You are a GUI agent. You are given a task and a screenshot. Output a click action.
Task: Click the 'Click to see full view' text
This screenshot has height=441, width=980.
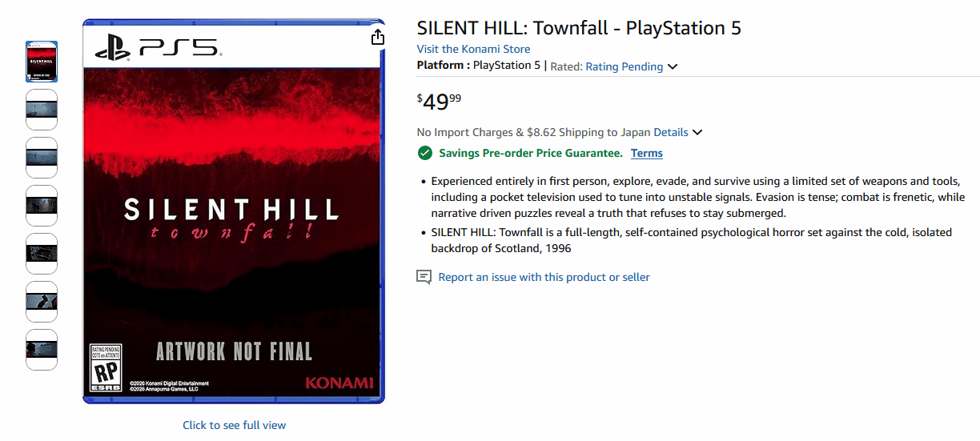click(234, 425)
